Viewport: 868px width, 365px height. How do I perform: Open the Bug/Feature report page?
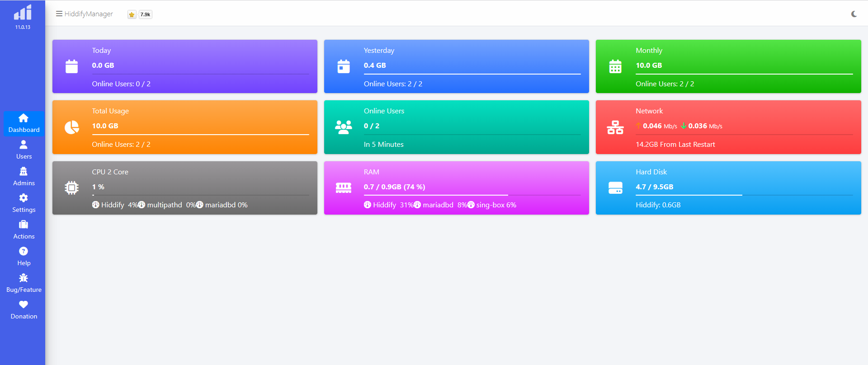pos(24,283)
